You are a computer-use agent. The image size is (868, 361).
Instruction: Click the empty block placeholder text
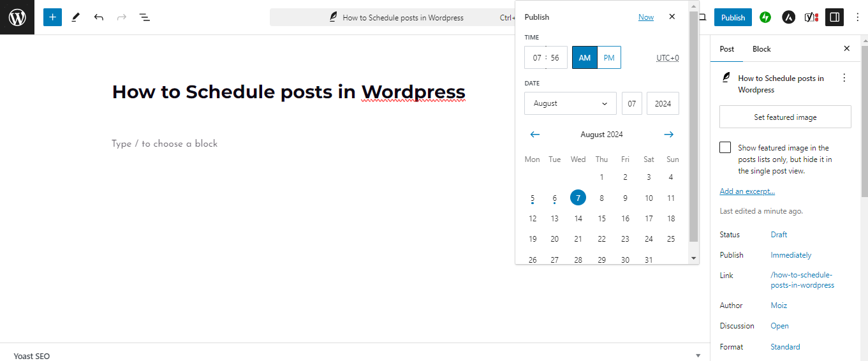tap(165, 144)
